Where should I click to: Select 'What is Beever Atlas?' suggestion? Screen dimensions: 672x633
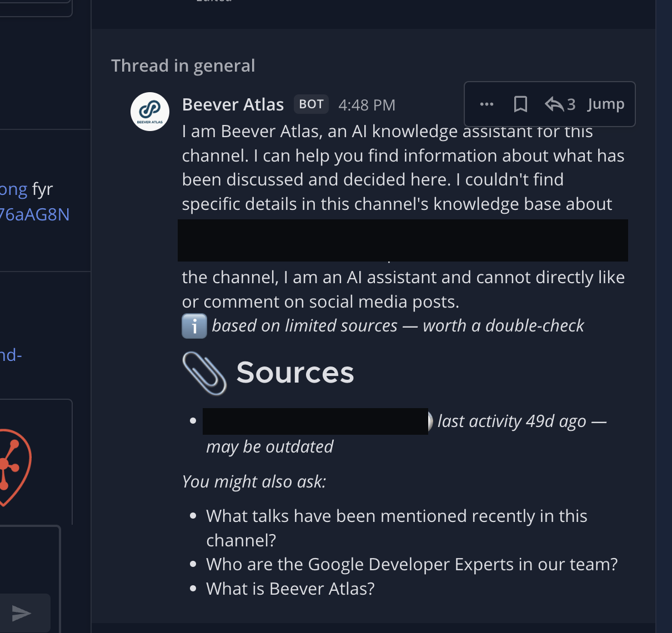point(290,589)
